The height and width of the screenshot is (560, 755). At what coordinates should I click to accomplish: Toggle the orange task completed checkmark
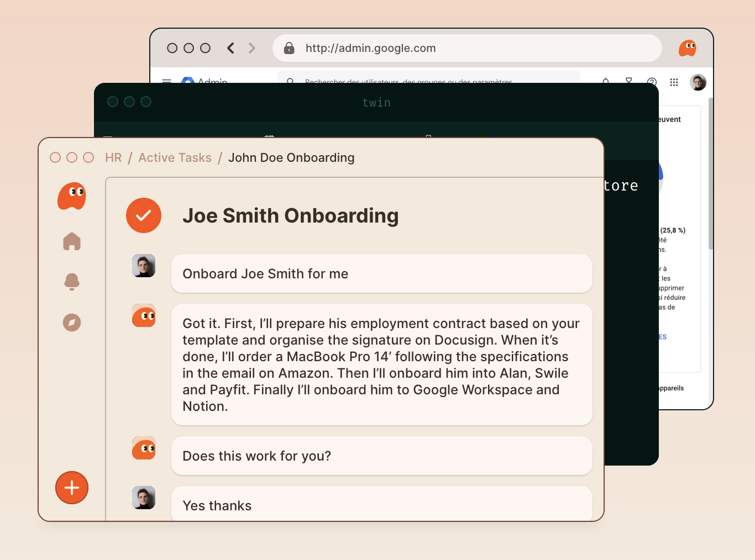coord(144,215)
